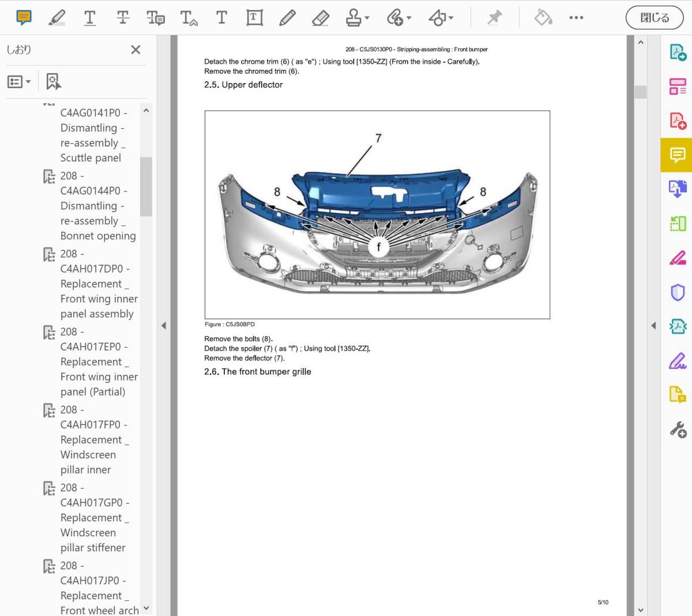Click bookmarks panel scroll down arrow
Screen dimensions: 692x616
coord(146,608)
